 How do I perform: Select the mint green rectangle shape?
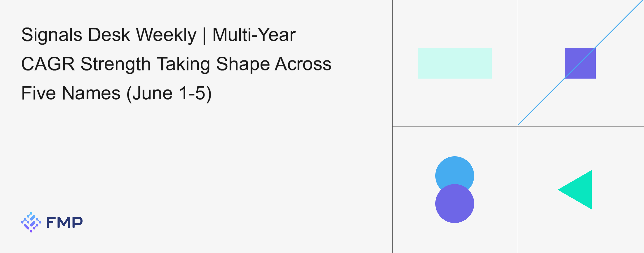point(454,63)
